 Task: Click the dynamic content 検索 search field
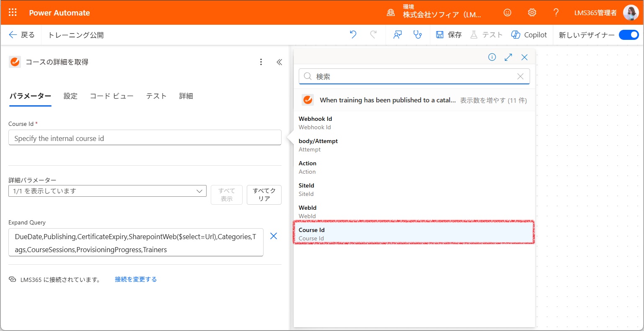[414, 76]
